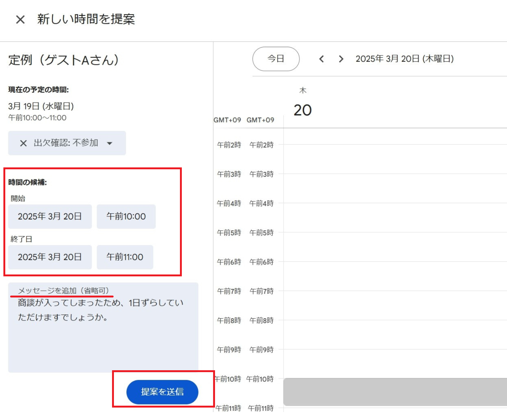Click the date heading 2025年 3月 20日 (木曜日)

point(404,59)
